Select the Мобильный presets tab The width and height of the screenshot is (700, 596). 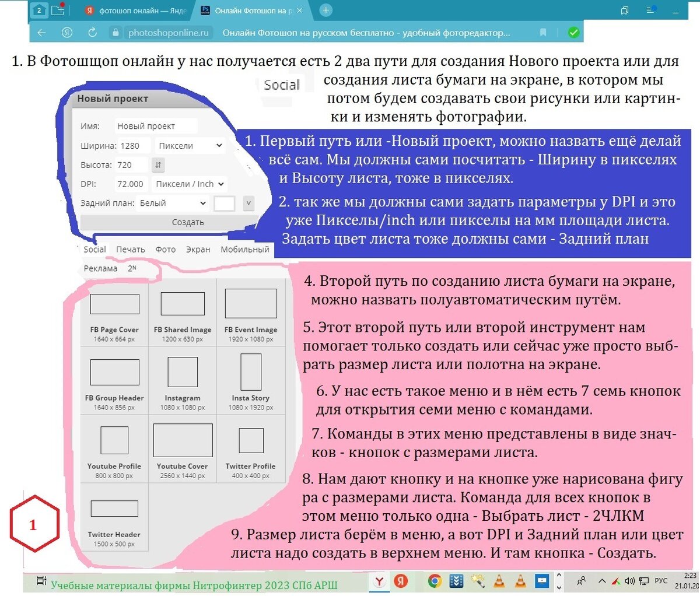coord(245,249)
